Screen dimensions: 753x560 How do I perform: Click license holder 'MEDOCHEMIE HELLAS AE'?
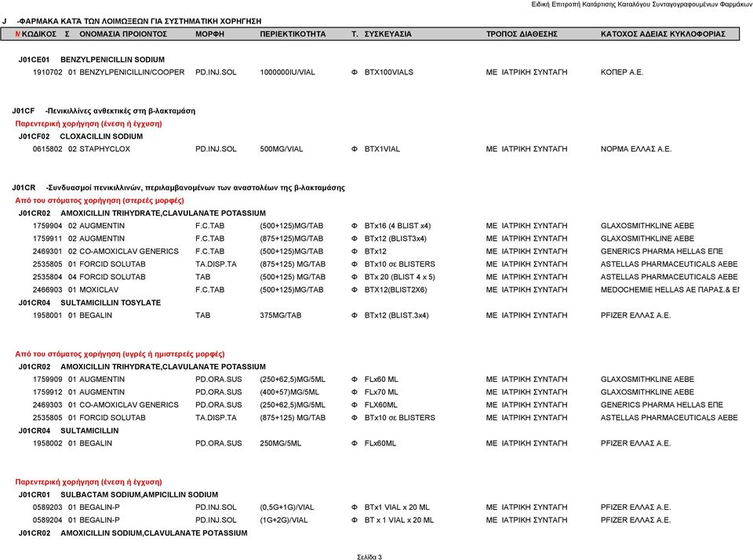(649, 289)
